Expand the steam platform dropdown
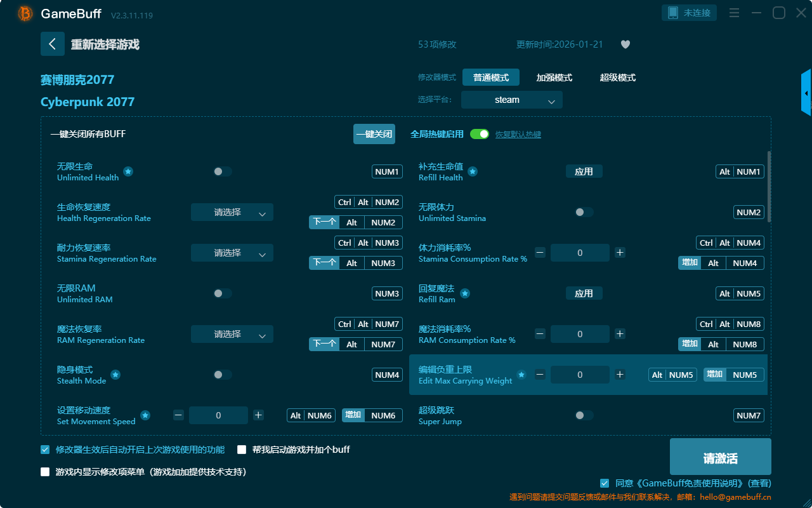 point(511,100)
